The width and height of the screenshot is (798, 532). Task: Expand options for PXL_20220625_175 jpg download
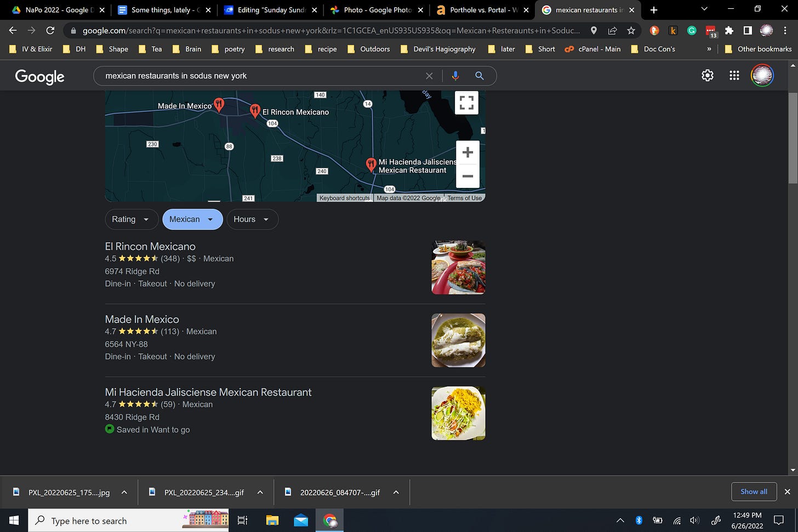[124, 492]
